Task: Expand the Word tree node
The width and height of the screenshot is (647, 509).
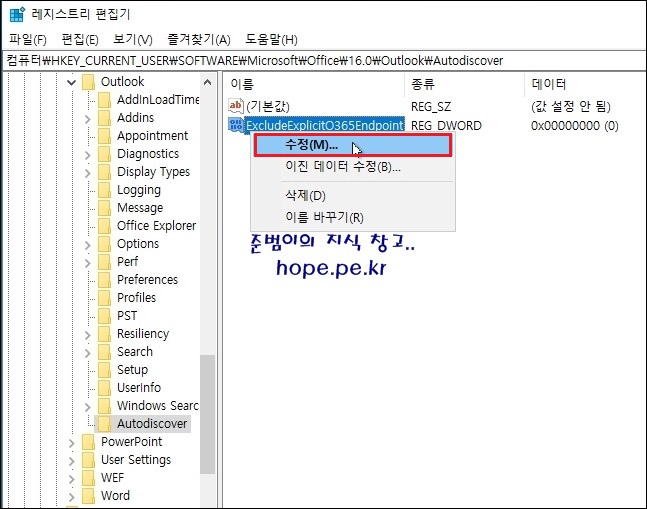Action: (x=71, y=497)
